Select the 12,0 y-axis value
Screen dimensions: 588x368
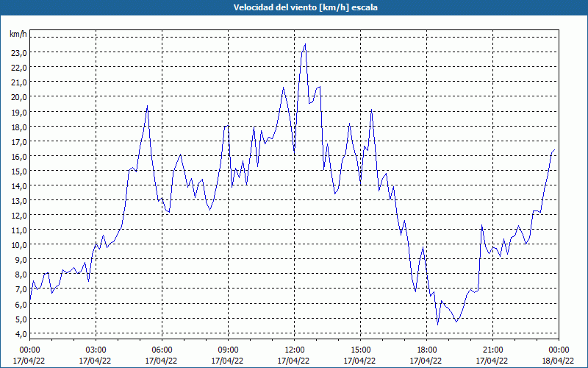tap(19, 216)
